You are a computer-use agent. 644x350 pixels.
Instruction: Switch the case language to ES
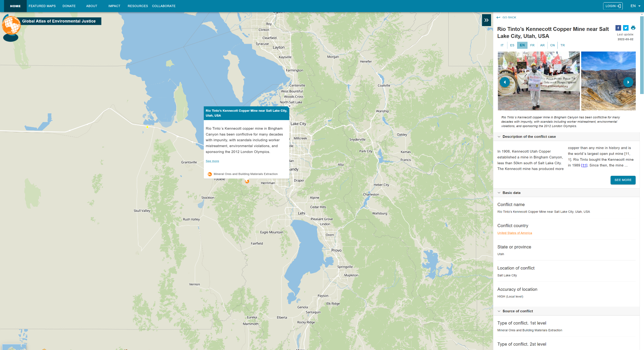pos(512,45)
